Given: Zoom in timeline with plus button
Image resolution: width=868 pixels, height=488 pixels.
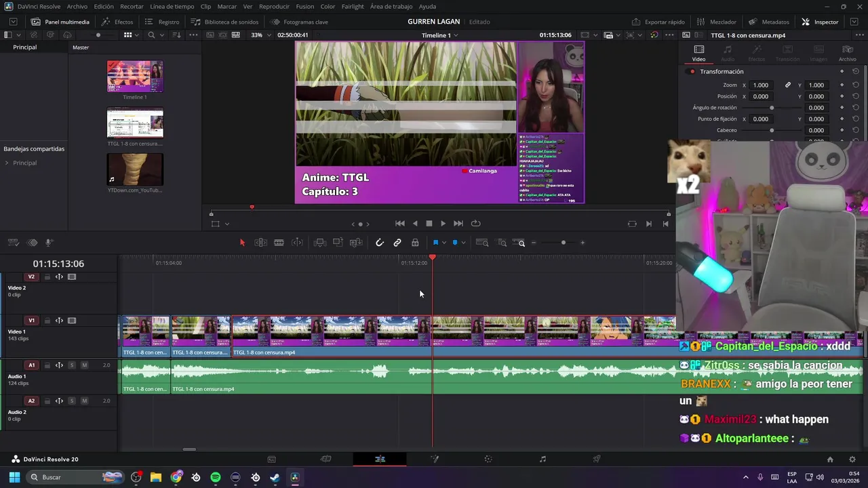Looking at the screenshot, I should click(582, 243).
